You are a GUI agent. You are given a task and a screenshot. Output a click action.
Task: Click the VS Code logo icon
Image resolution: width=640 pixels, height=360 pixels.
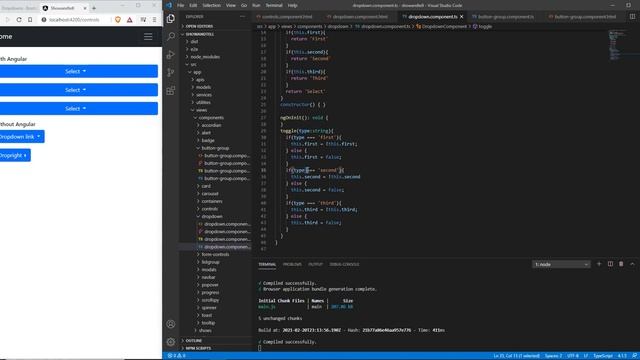tap(169, 5)
